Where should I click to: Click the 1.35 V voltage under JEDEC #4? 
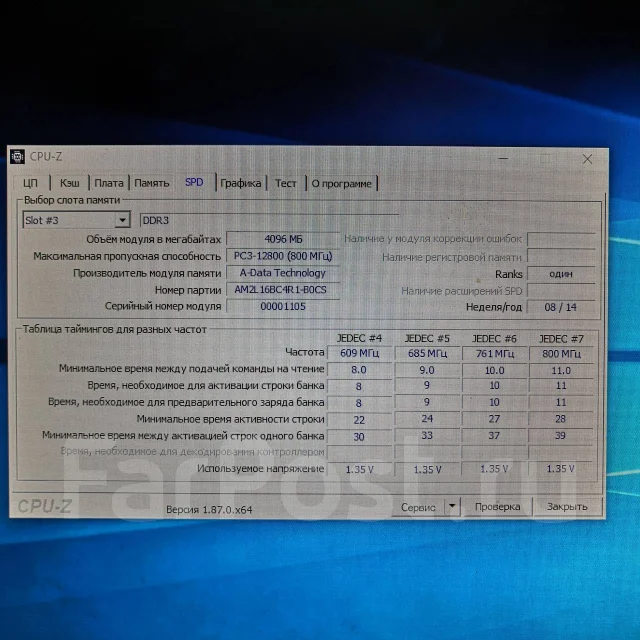tap(360, 469)
